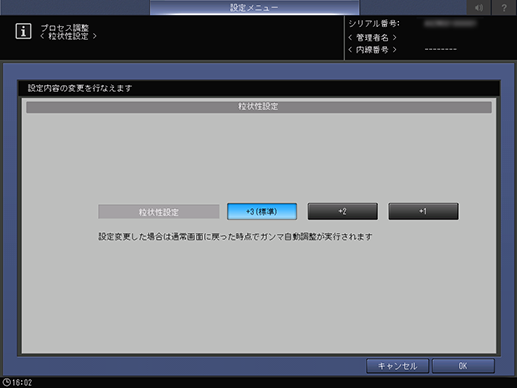
Task: Click the dashed extension number value
Action: tap(441, 49)
